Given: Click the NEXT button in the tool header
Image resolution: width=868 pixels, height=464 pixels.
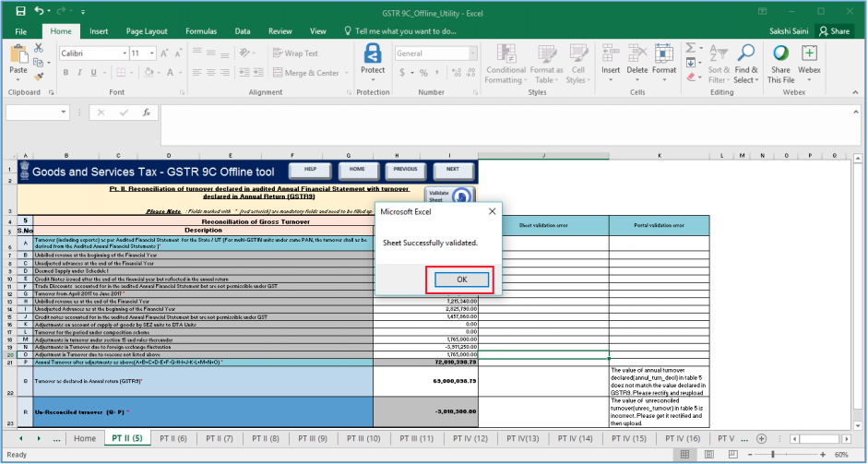Looking at the screenshot, I should (x=453, y=171).
